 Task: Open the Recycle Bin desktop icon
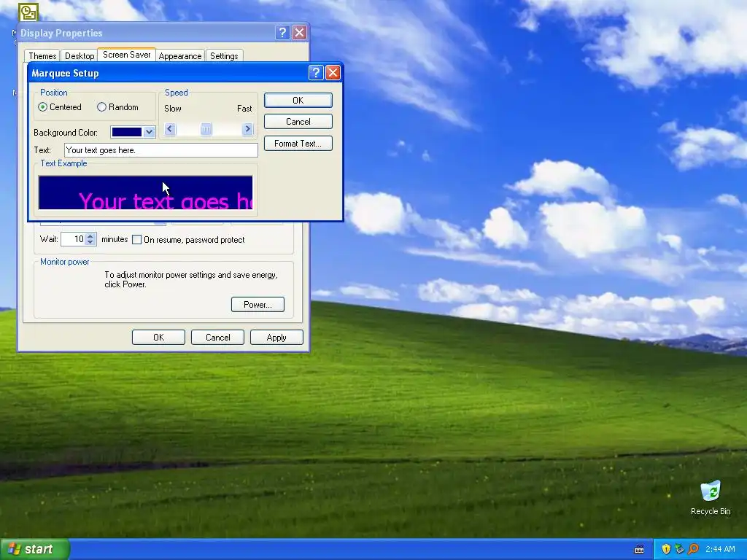coord(711,497)
